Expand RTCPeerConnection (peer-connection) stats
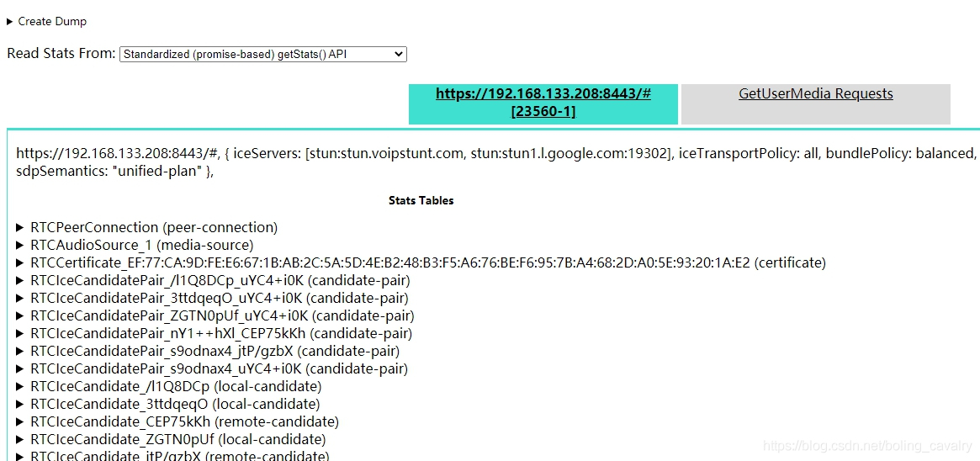Viewport: 980px width, 461px height. pos(153,227)
